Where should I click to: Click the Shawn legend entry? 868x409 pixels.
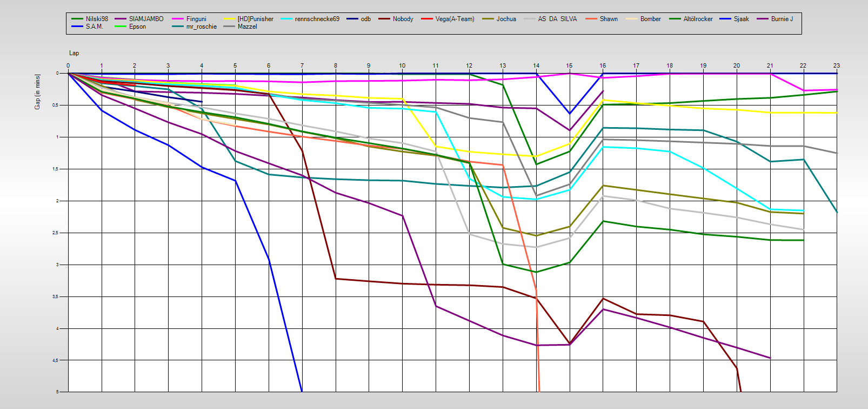pyautogui.click(x=609, y=19)
